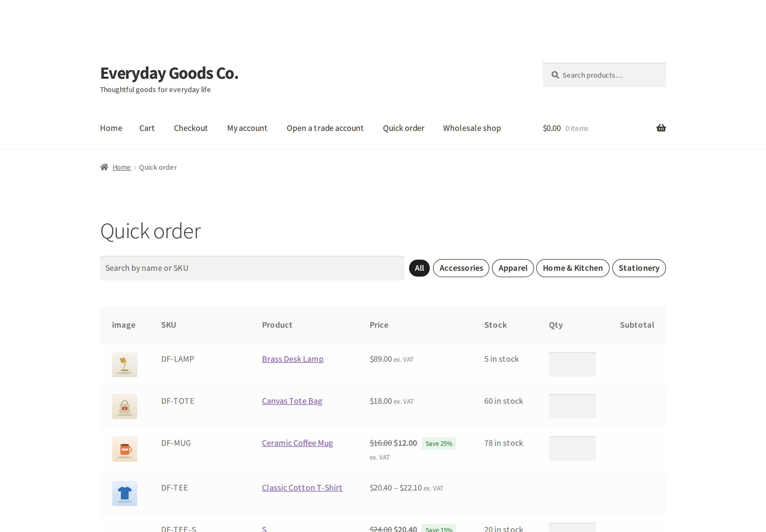Open Quick order menu item

pos(403,128)
